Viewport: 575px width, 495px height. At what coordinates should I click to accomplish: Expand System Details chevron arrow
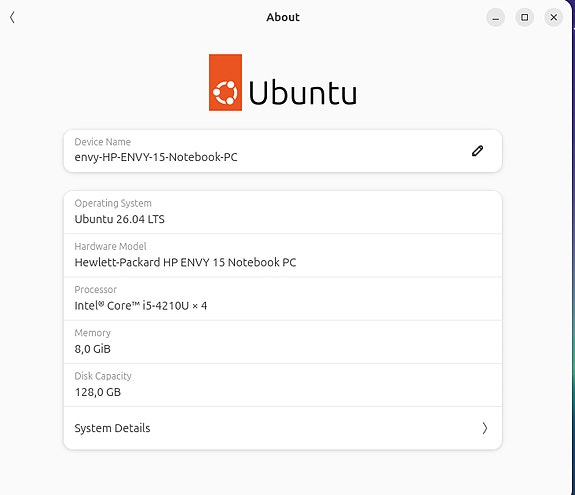click(484, 428)
